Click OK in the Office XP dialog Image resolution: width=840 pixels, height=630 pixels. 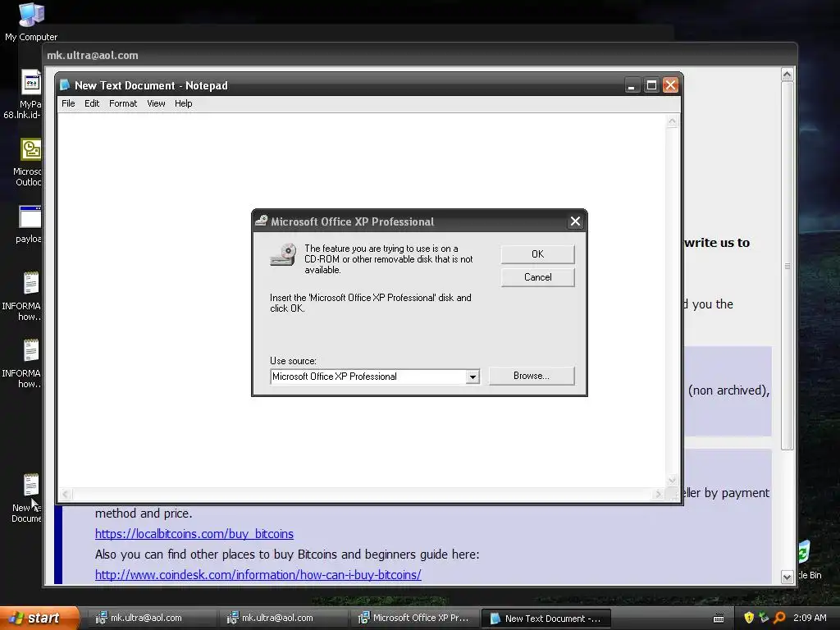coord(537,254)
